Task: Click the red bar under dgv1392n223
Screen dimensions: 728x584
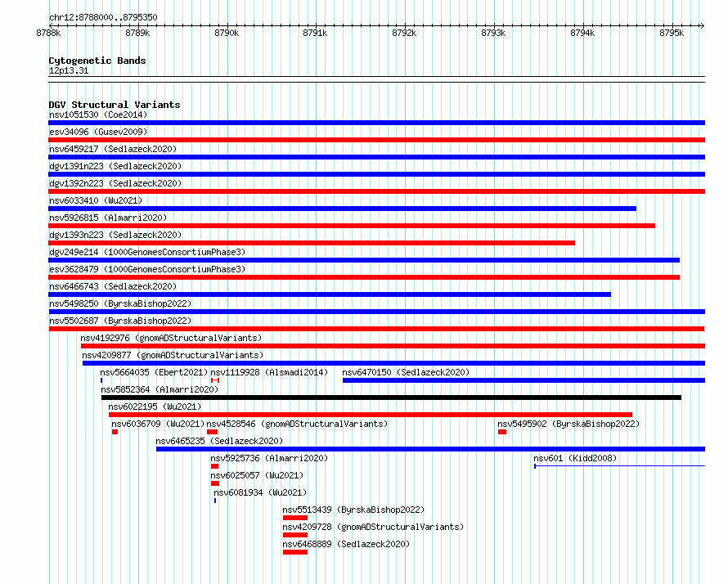Action: tap(376, 191)
